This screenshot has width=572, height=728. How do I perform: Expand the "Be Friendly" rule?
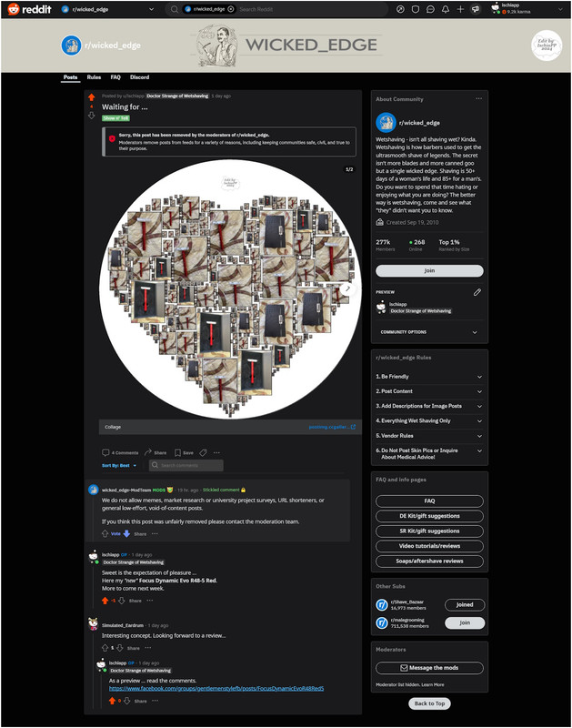429,377
